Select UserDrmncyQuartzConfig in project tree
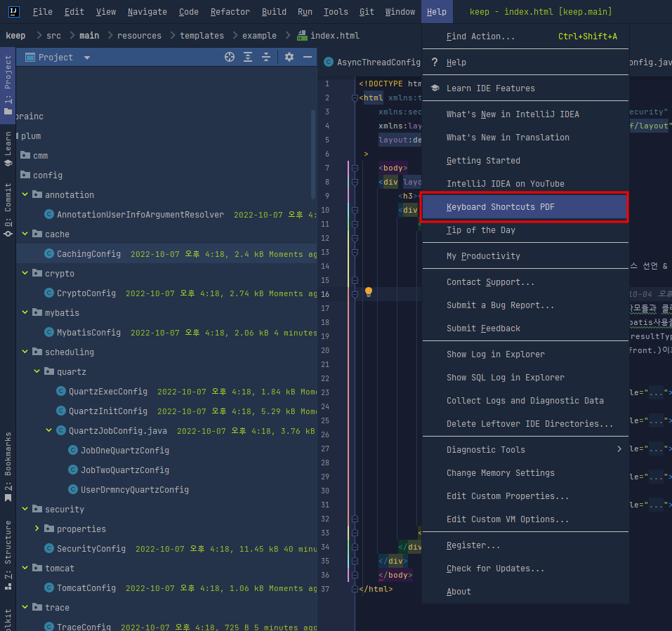The height and width of the screenshot is (631, 672). coord(135,490)
